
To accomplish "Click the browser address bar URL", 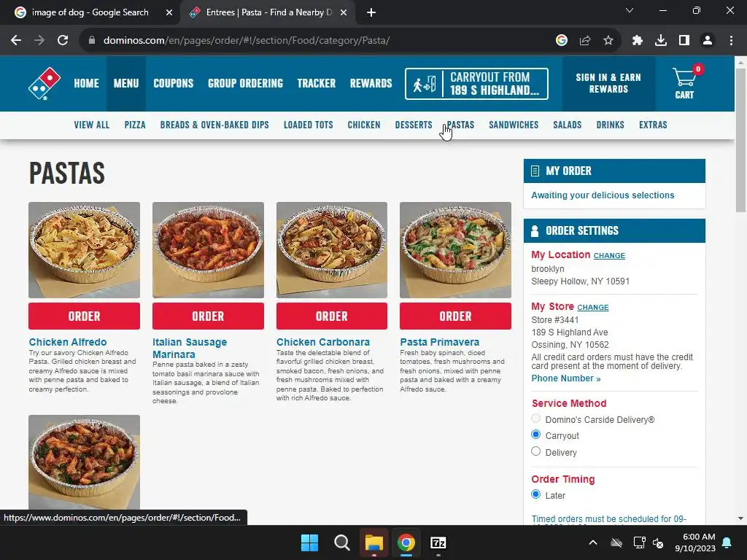I will 247,41.
